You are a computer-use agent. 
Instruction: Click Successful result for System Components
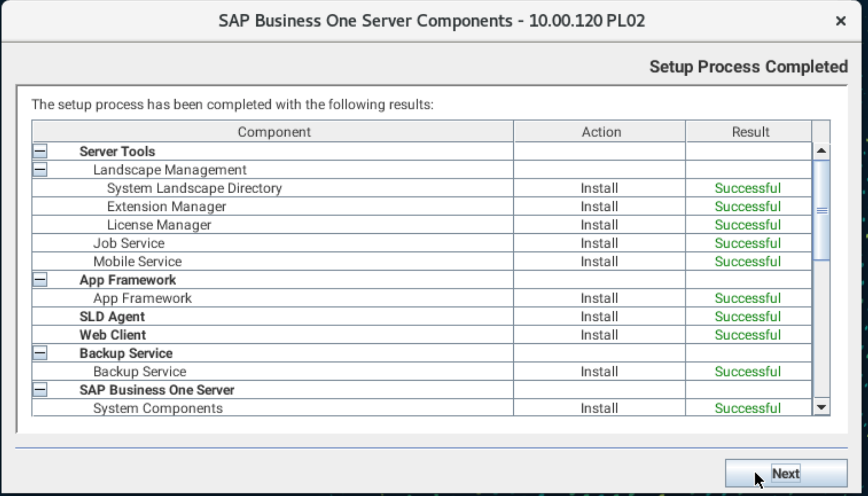click(x=748, y=408)
